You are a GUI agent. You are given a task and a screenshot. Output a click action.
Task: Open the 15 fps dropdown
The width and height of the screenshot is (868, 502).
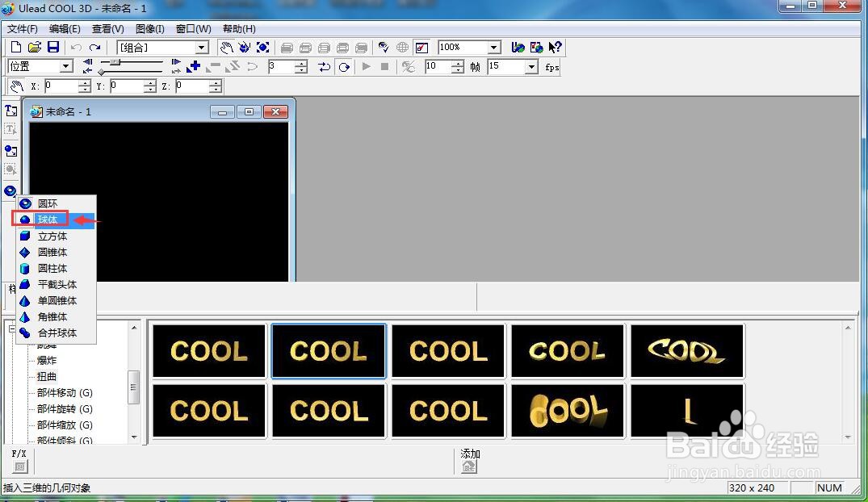pos(531,67)
